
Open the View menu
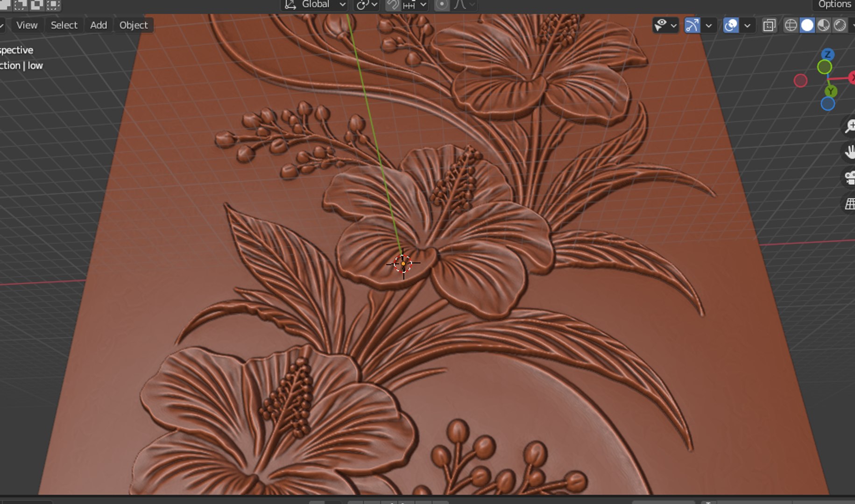[27, 25]
